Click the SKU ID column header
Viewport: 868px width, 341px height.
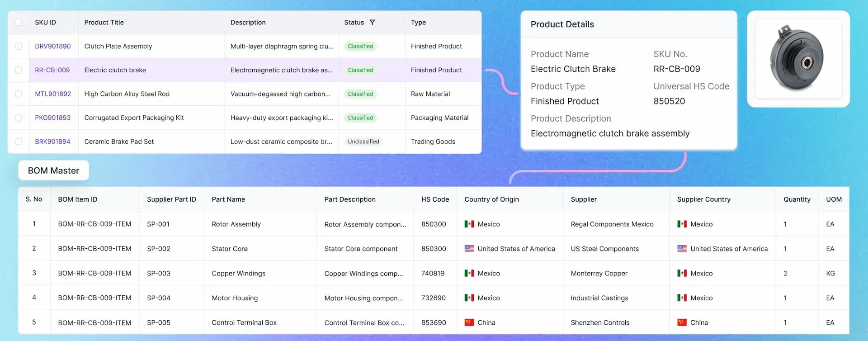[x=46, y=22]
